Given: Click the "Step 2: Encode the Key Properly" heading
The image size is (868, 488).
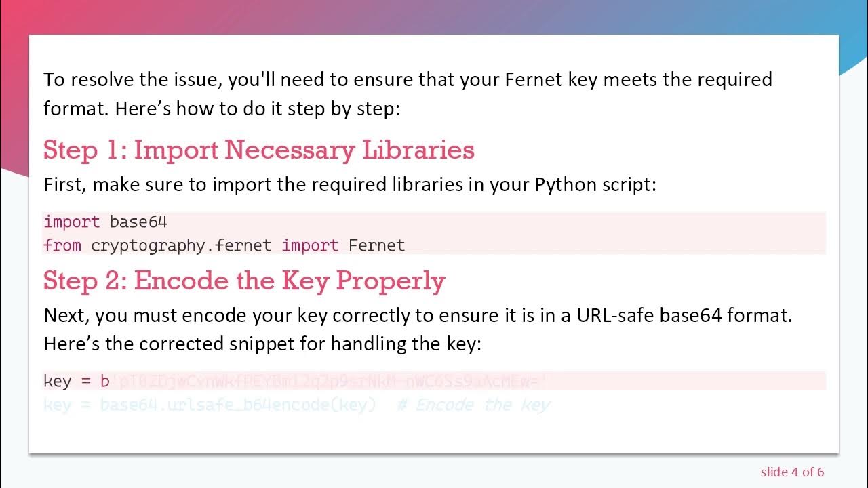Looking at the screenshot, I should click(244, 281).
